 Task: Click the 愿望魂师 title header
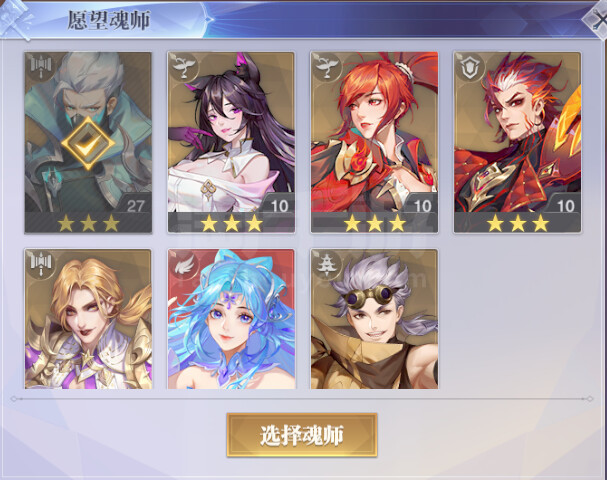[x=109, y=20]
